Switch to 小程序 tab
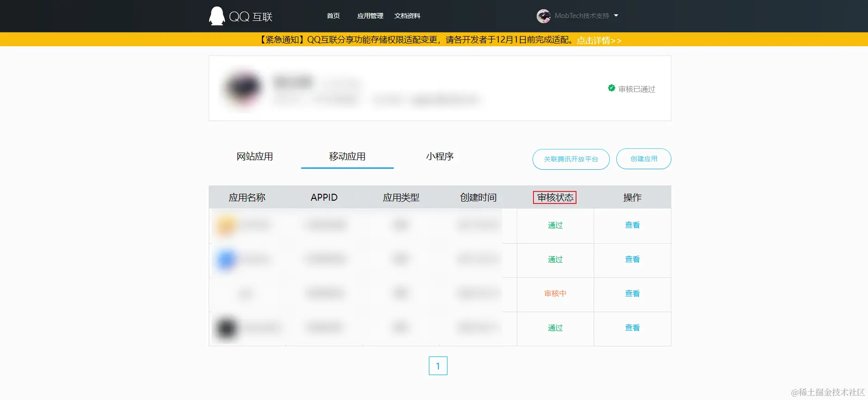The width and height of the screenshot is (868, 400). pos(440,156)
